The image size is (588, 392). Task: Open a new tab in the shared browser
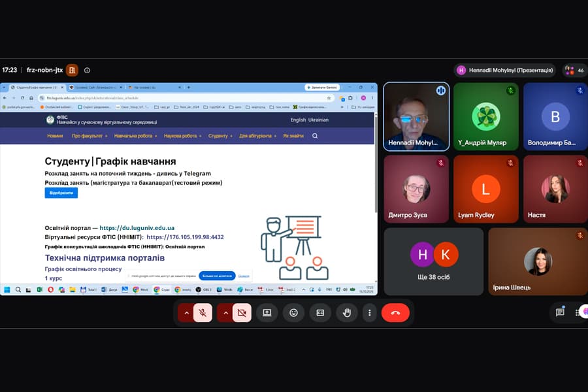tap(189, 88)
